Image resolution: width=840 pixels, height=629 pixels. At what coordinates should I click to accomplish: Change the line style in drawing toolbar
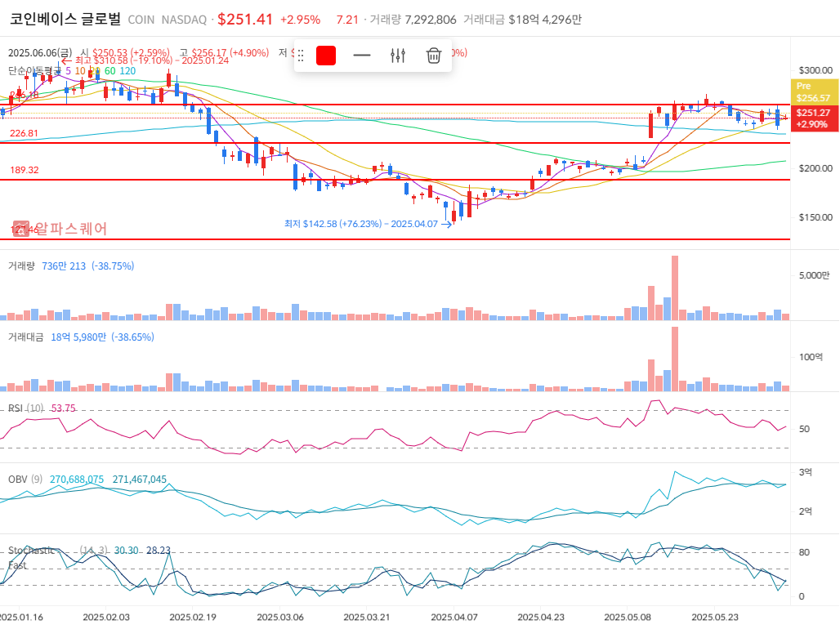(x=362, y=56)
